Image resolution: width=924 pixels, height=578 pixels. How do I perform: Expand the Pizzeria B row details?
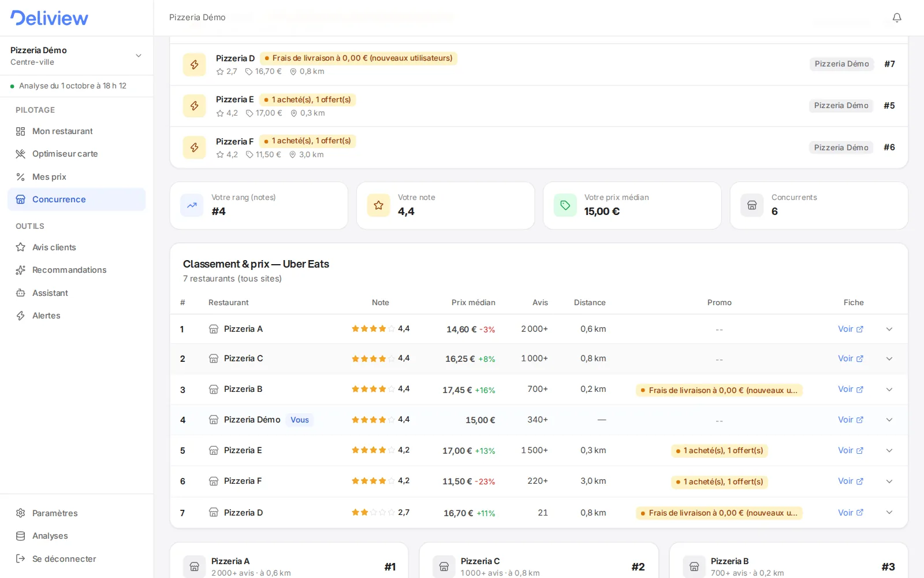coord(889,389)
